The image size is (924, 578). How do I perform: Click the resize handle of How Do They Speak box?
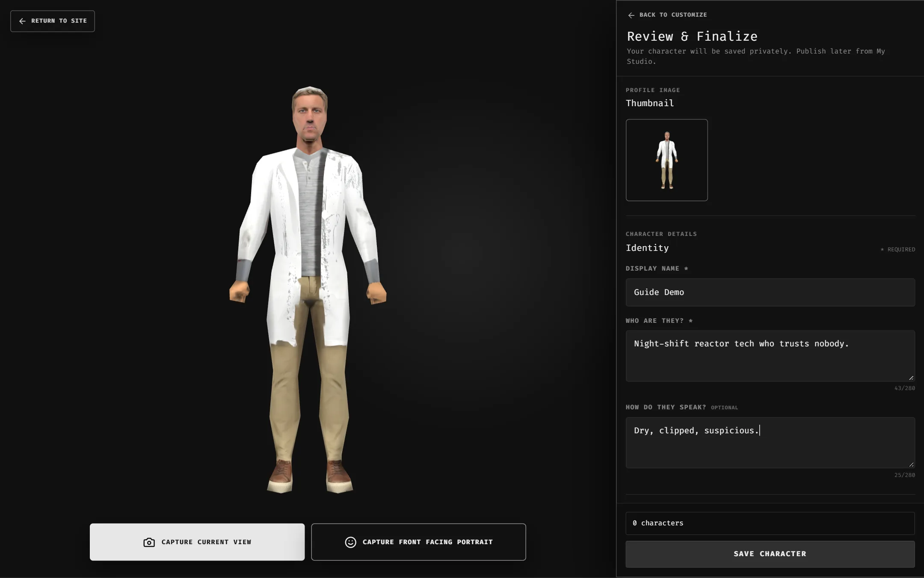click(911, 465)
